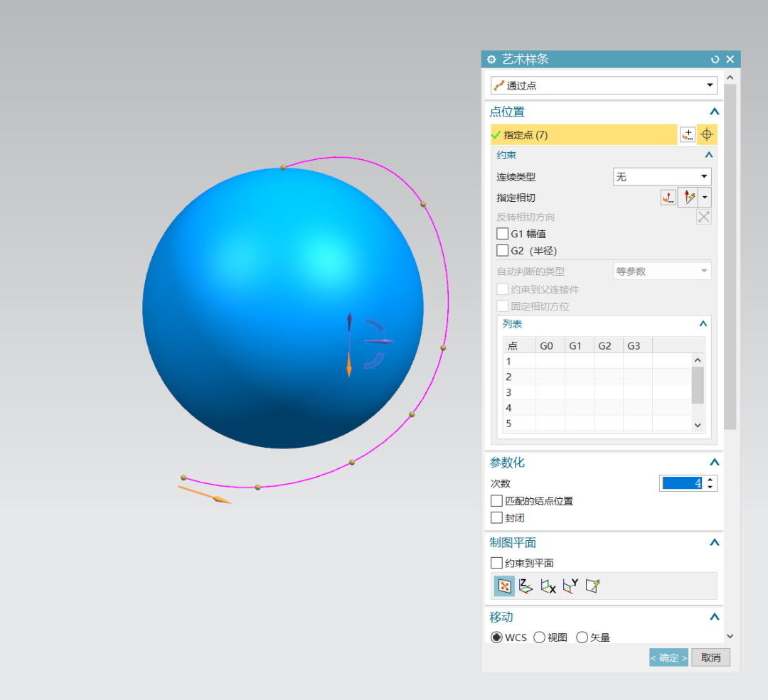The width and height of the screenshot is (768, 700).
Task: Enable the G2 (半径) checkbox
Action: [x=502, y=251]
